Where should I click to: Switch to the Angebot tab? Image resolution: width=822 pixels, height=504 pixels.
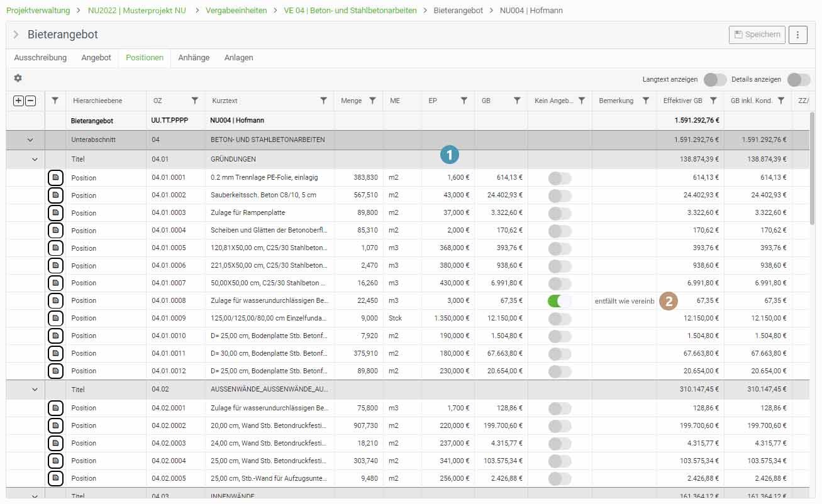click(x=96, y=57)
